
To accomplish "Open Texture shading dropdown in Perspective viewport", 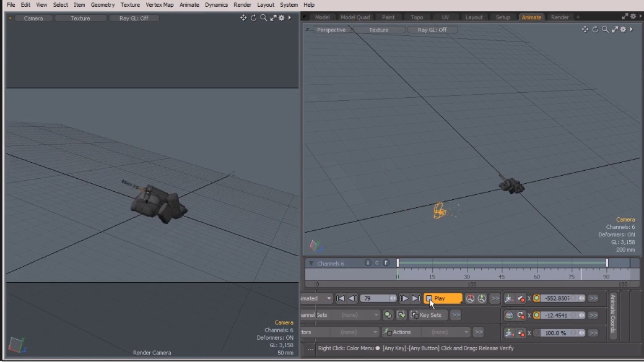I will tap(379, 30).
